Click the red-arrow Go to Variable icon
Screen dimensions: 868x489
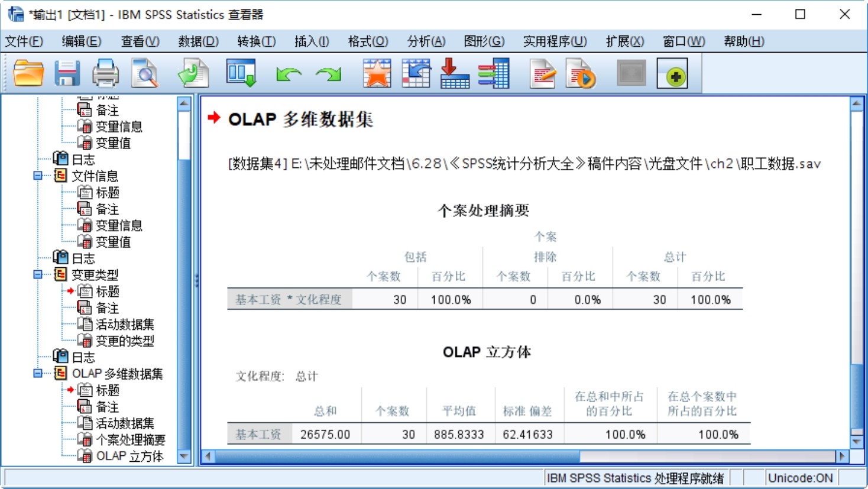(x=455, y=74)
